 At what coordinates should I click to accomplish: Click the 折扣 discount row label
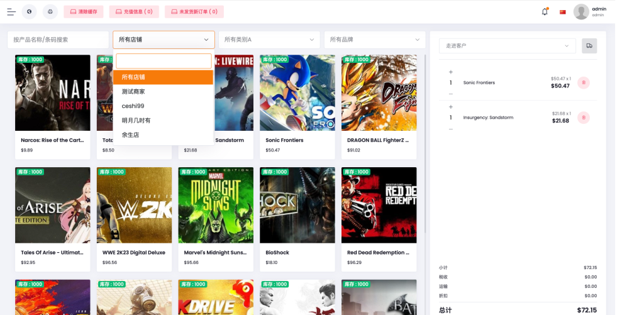coord(443,296)
